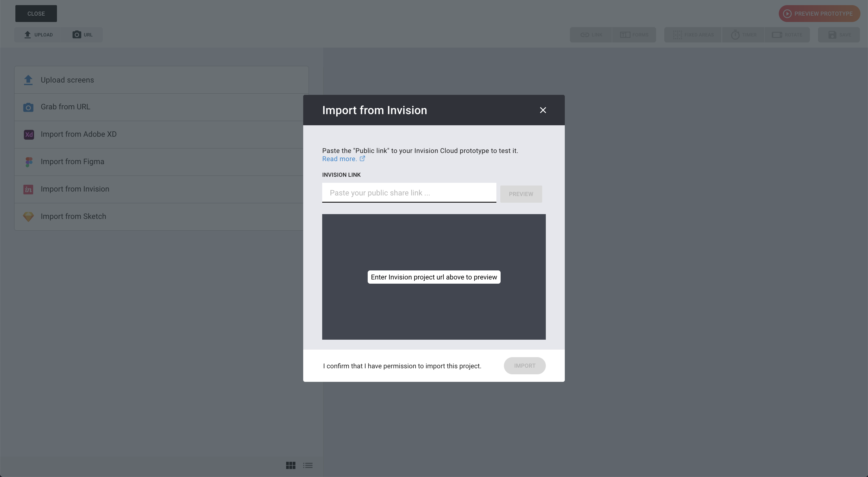The image size is (868, 477).
Task: Select Import from Adobe XD option
Action: (159, 135)
